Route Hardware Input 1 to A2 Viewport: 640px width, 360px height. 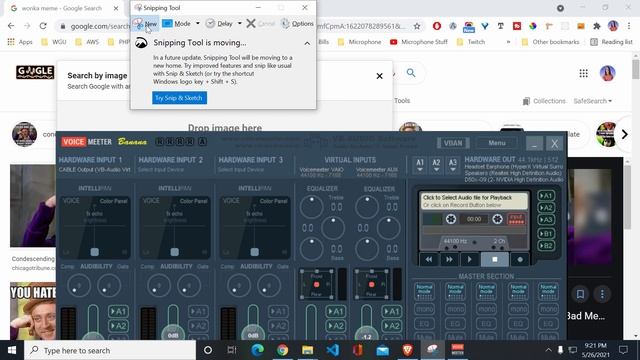(x=118, y=326)
